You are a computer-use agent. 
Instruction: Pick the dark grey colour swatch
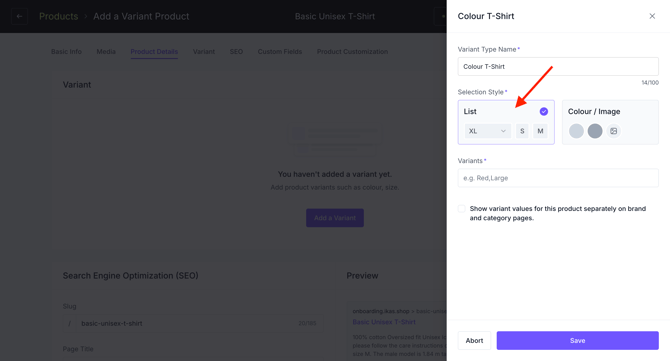pos(595,131)
